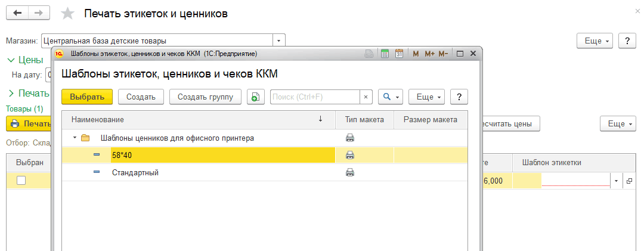Open the Магазин dropdown list
Viewport: 644px width, 251px height.
279,41
